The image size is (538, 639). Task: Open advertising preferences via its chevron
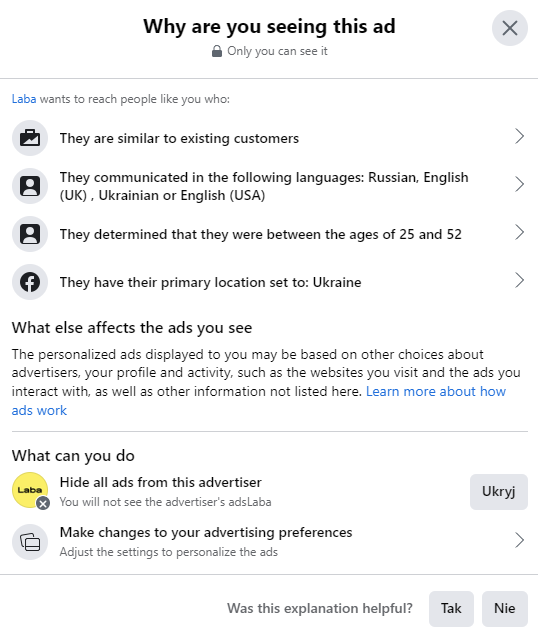click(x=519, y=540)
